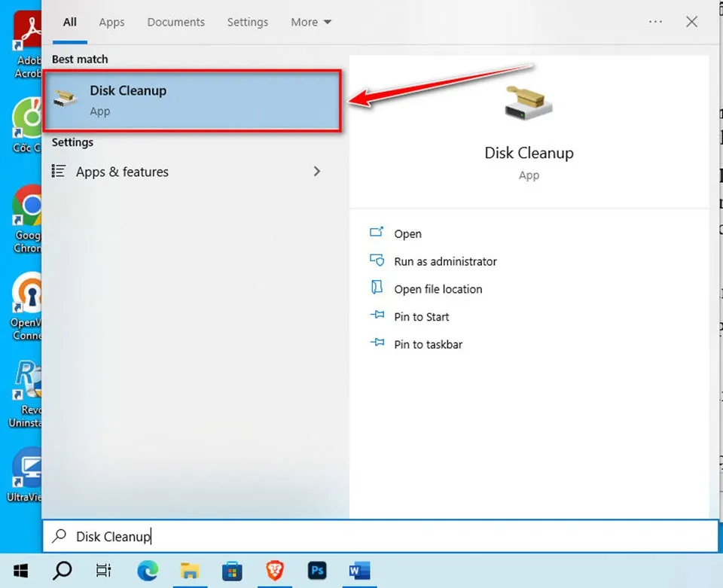
Task: Launch Microsoft Word from the taskbar
Action: click(359, 571)
